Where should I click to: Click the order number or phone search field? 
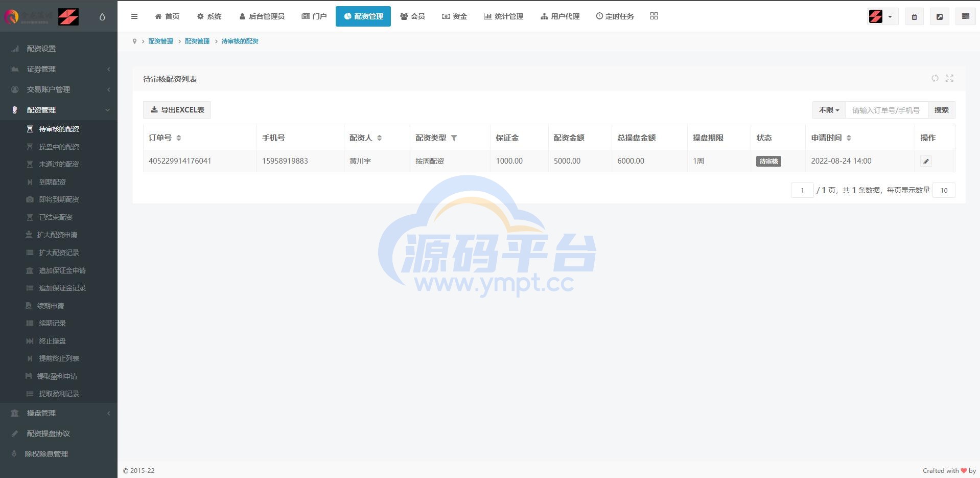[886, 110]
